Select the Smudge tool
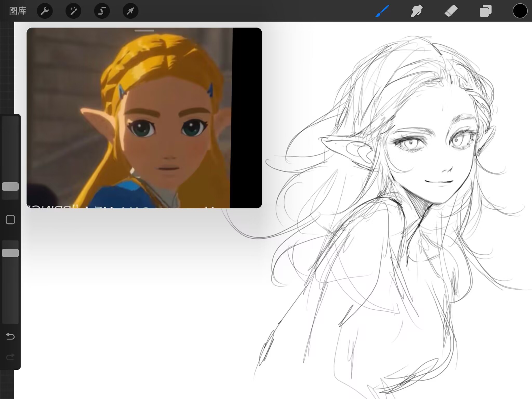532x399 pixels. pos(416,11)
